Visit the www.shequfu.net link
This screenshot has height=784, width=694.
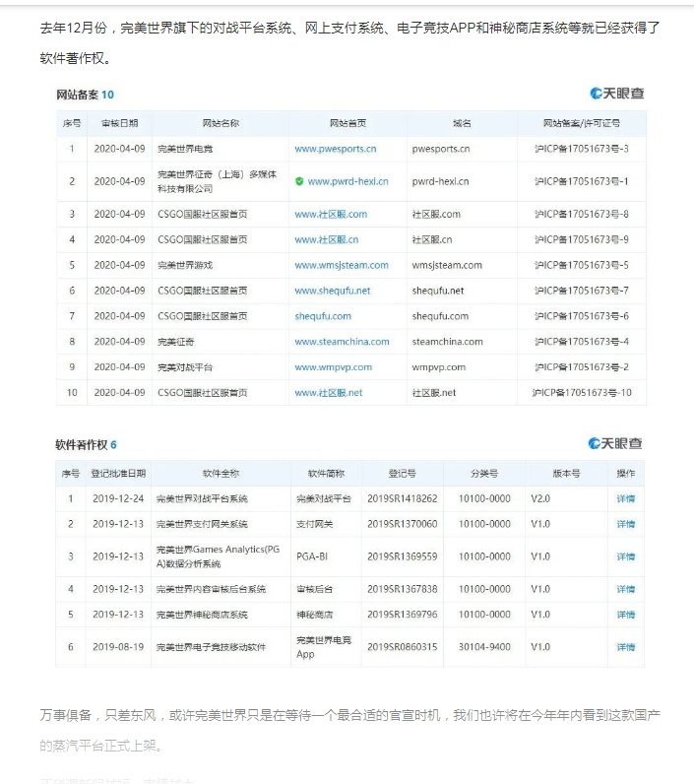pos(333,291)
